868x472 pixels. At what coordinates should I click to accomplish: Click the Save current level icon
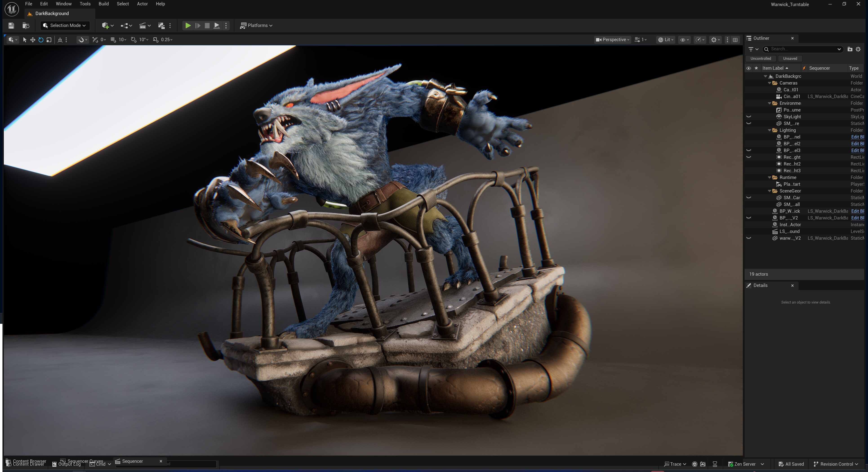click(x=11, y=26)
